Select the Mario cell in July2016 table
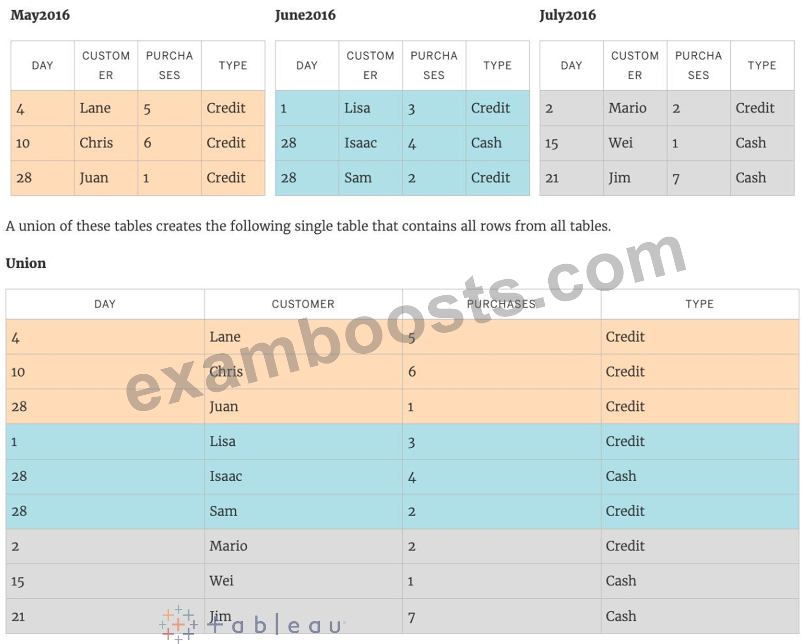 pos(635,108)
